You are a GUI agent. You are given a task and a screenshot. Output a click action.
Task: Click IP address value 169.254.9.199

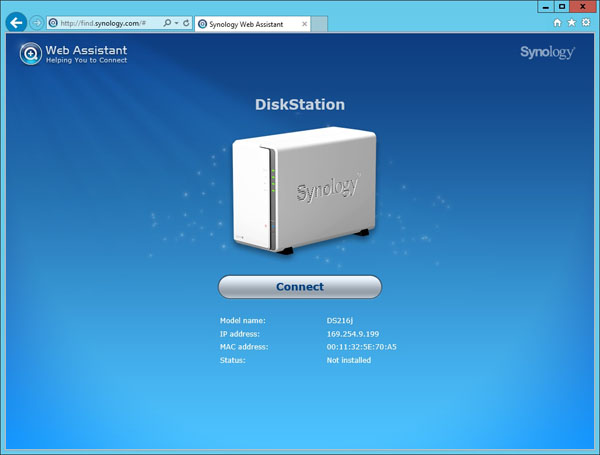[353, 334]
